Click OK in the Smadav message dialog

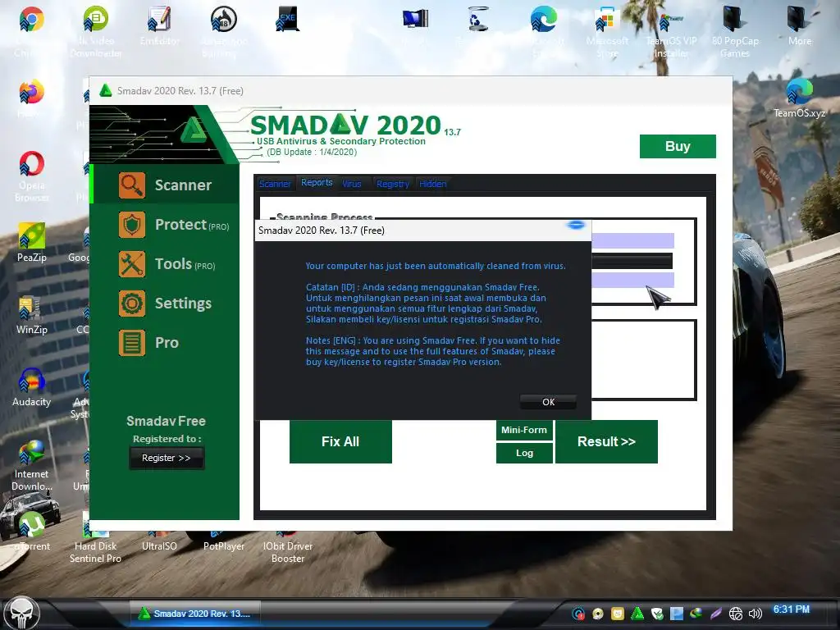tap(548, 402)
